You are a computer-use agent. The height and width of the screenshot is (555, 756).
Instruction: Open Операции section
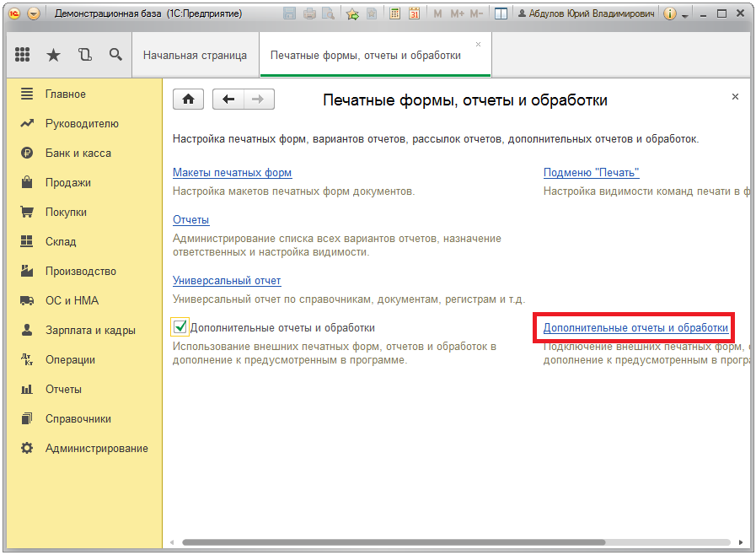tap(70, 359)
